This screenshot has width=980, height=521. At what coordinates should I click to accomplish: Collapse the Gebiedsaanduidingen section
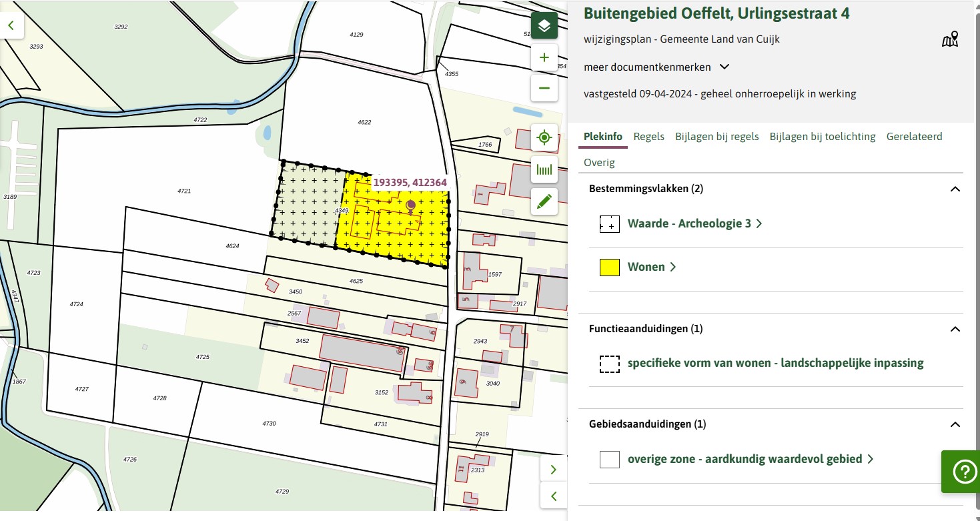(955, 424)
